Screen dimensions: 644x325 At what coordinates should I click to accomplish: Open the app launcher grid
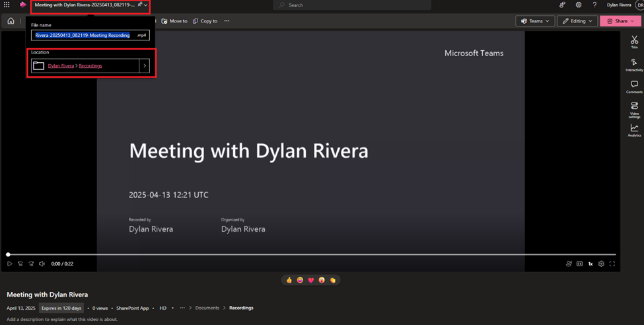tap(7, 5)
